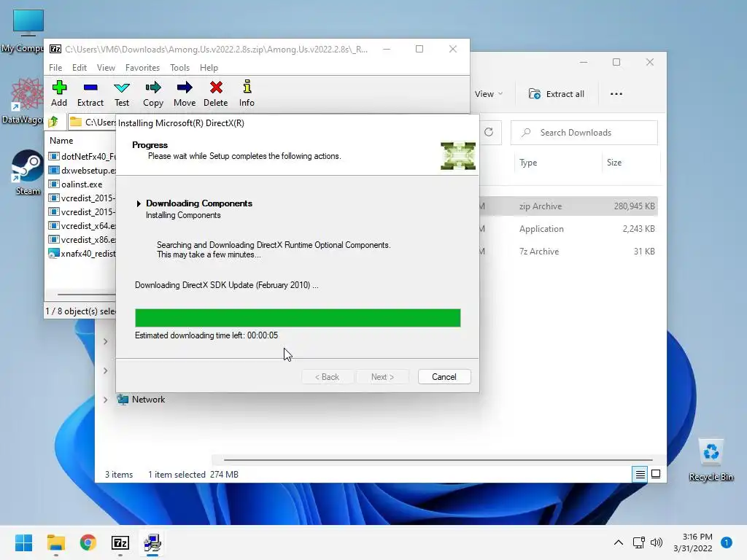Click the network tray icon
Screen dimensions: 747x560
coord(638,542)
